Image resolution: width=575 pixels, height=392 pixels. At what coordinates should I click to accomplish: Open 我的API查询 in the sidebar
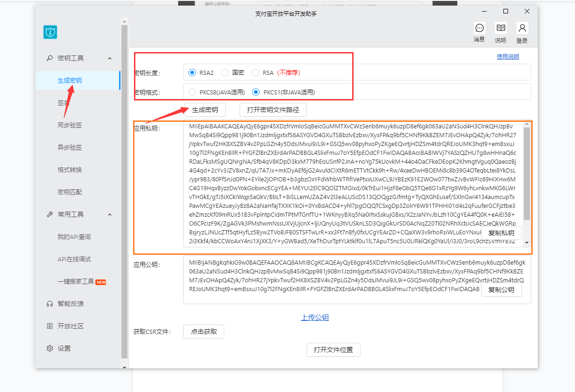[74, 237]
